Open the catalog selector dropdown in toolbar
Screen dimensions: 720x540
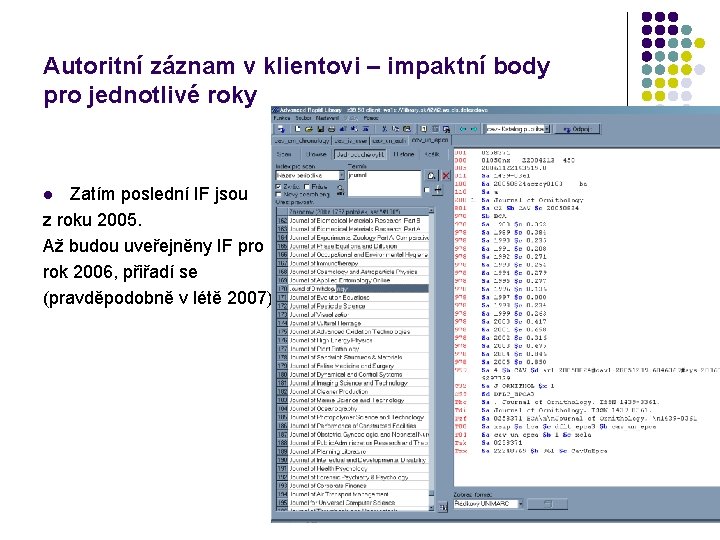tap(547, 129)
